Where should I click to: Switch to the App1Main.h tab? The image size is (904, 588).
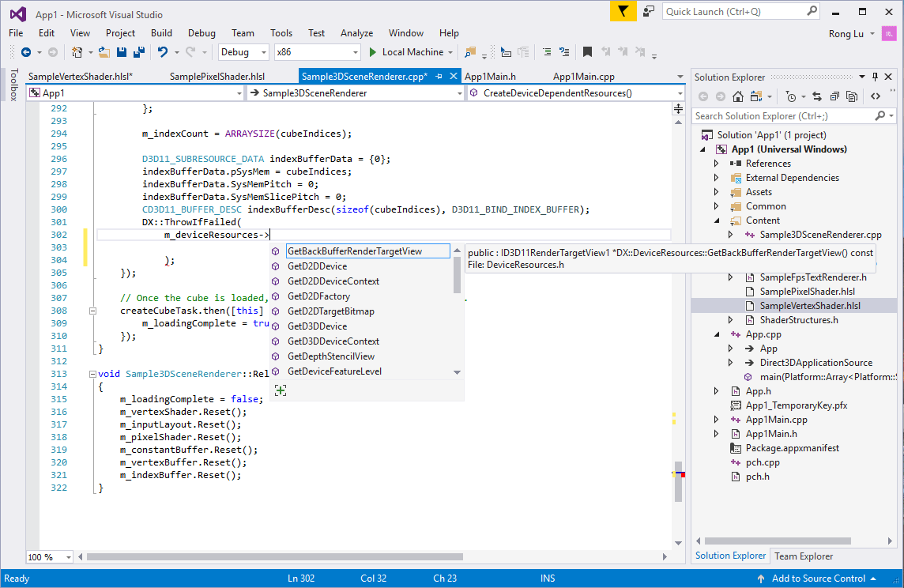coord(490,76)
